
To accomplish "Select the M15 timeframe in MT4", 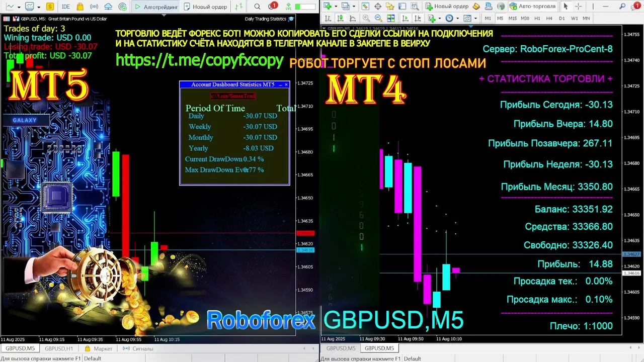I will click(x=512, y=18).
